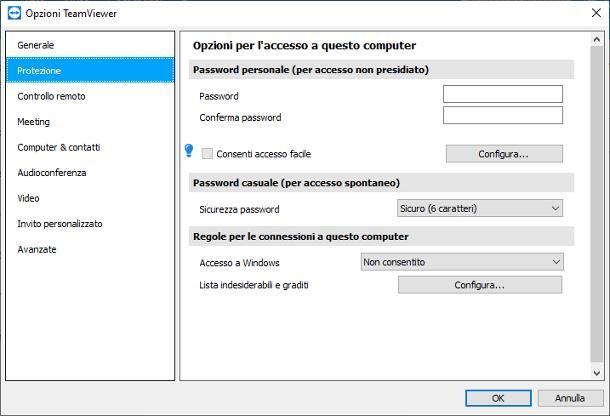Viewport: 610px width, 416px height.
Task: Click the Conferma password field
Action: tap(502, 115)
